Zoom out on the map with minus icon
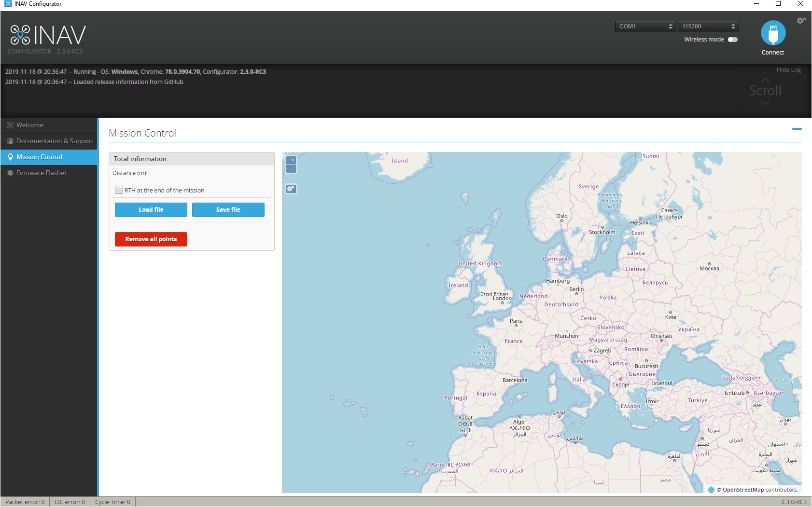The image size is (812, 507). point(292,169)
